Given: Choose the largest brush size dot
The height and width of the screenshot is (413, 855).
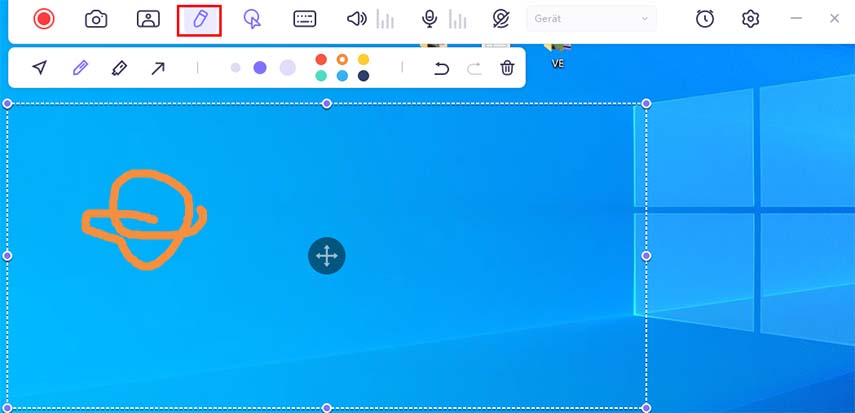Looking at the screenshot, I should 288,68.
